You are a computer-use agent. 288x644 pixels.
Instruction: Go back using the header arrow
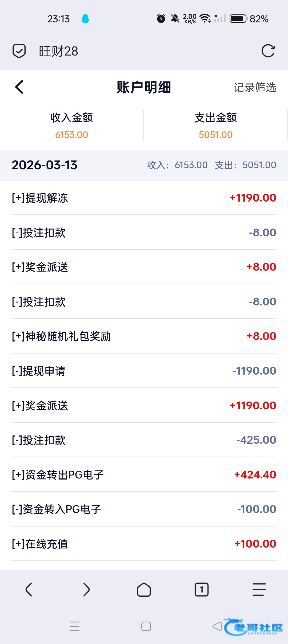tap(19, 87)
